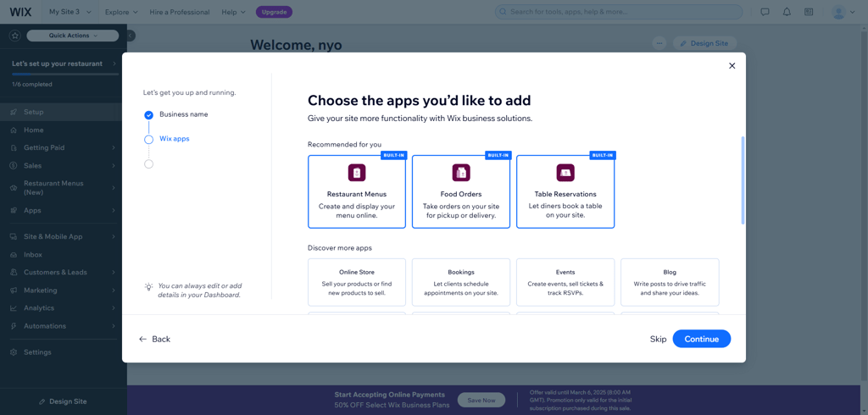868x415 pixels.
Task: Go to the Business name step
Action: (184, 114)
